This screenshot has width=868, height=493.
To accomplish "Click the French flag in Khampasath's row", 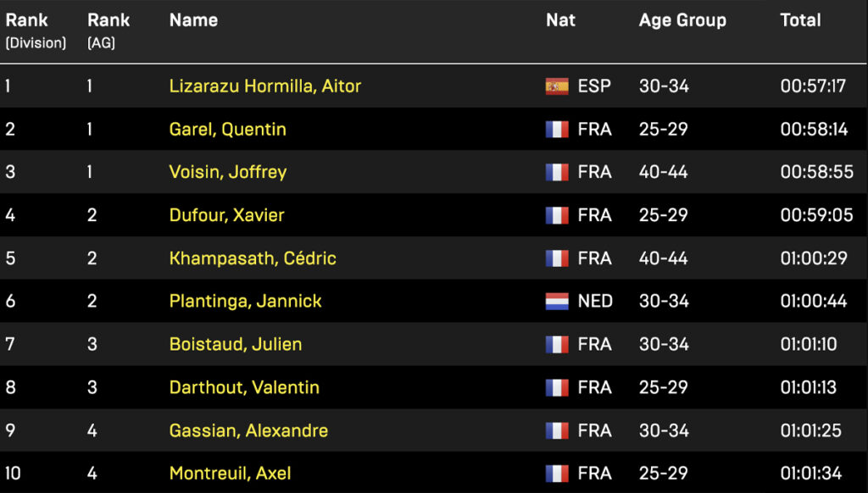I will coord(557,258).
